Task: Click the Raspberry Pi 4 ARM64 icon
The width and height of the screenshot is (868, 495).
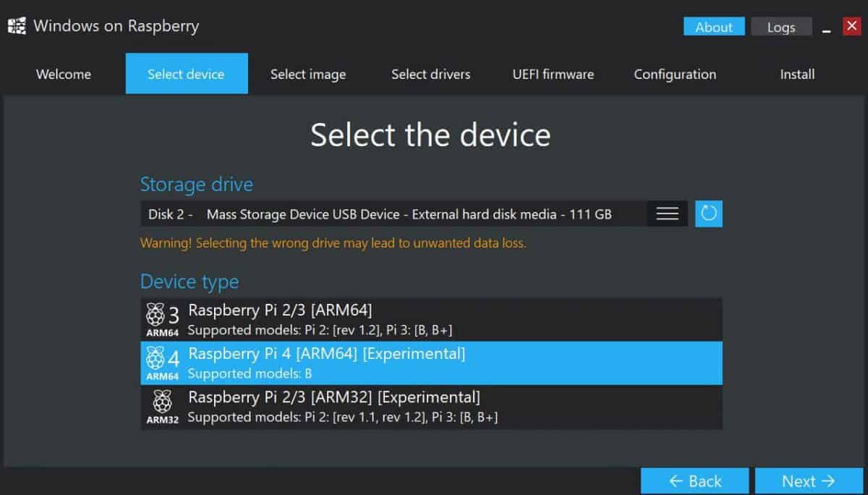Action: click(163, 363)
